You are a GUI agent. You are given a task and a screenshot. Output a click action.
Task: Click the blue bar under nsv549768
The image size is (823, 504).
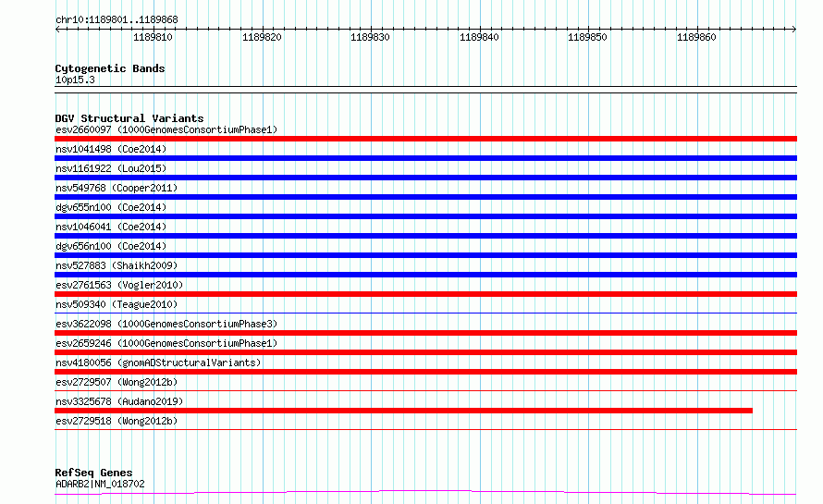coord(425,197)
